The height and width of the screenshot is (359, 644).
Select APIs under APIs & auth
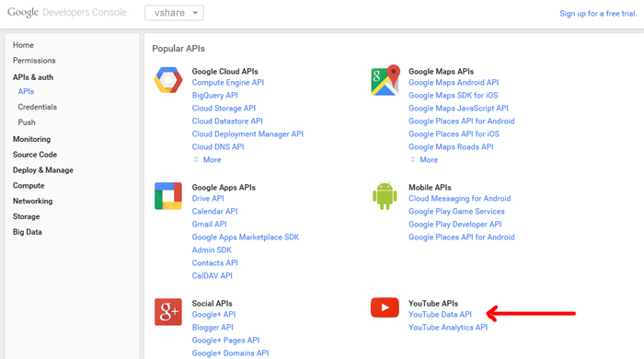pyautogui.click(x=26, y=92)
